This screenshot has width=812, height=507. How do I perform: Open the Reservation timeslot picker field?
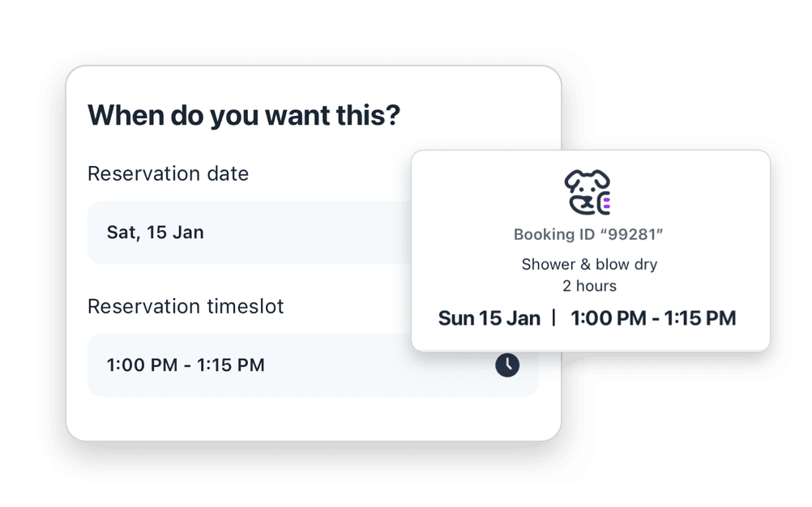312,365
